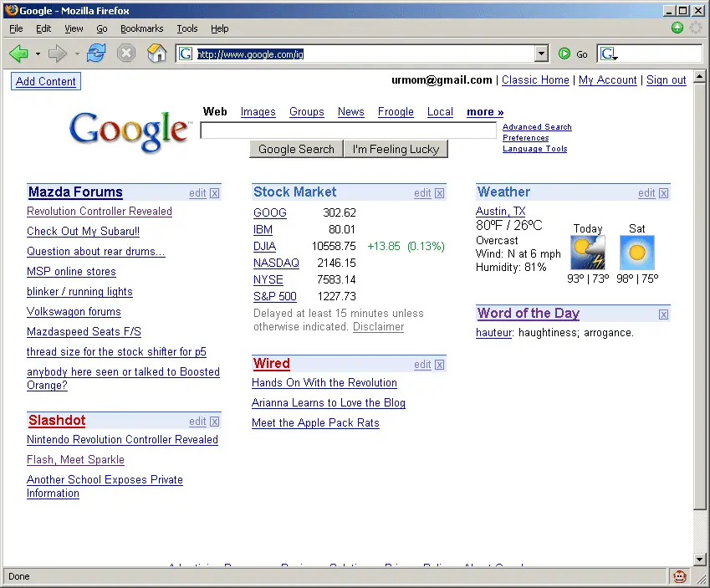The image size is (710, 588).
Task: Expand the "more »" search options
Action: click(x=485, y=111)
